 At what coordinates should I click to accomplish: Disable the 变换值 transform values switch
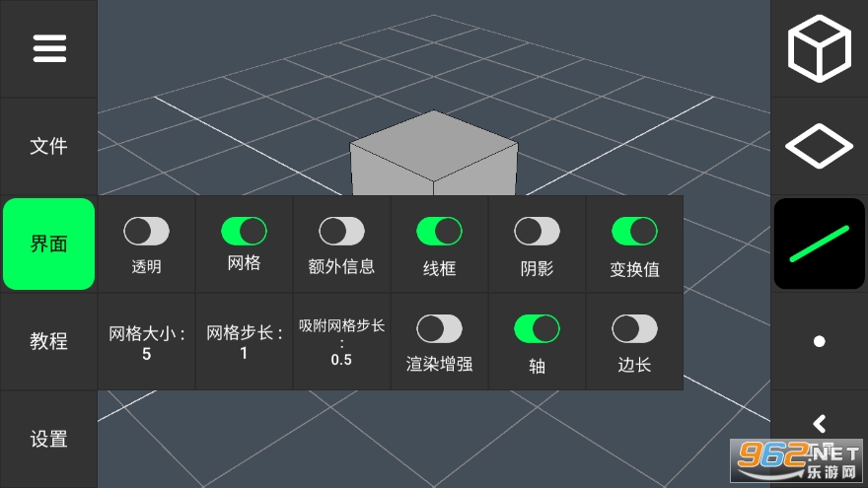634,232
